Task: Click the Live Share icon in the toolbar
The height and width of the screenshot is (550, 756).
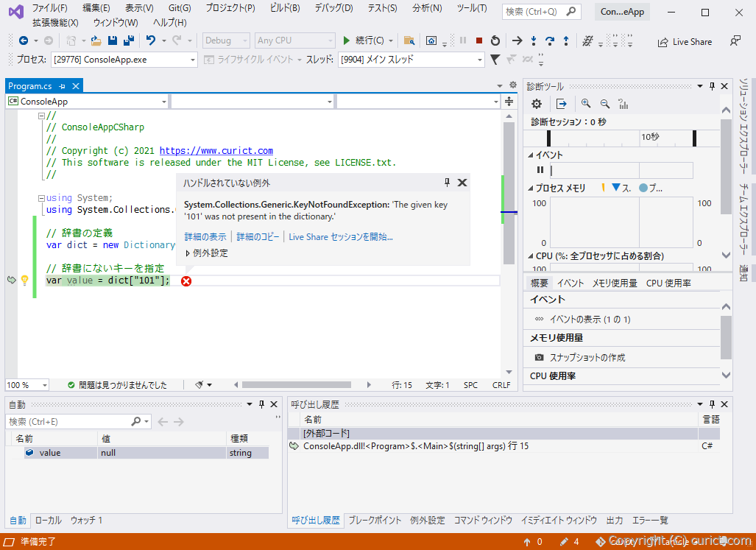Action: pyautogui.click(x=663, y=41)
